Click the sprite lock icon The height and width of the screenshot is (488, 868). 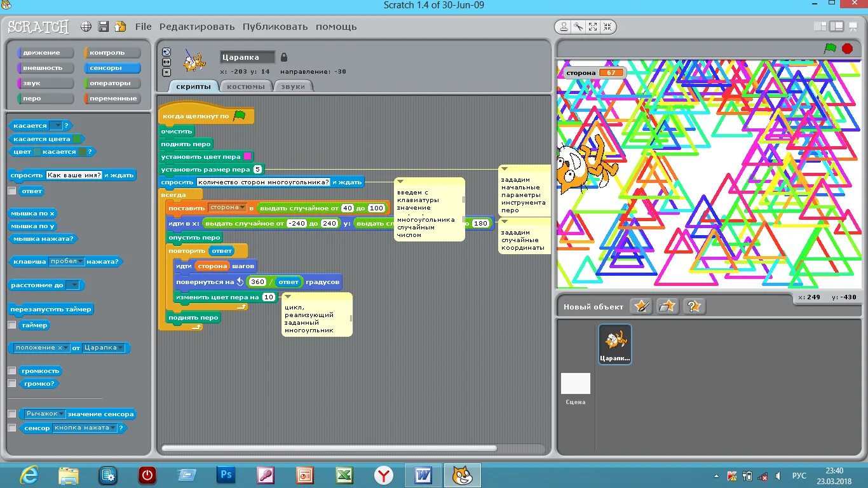[x=283, y=57]
